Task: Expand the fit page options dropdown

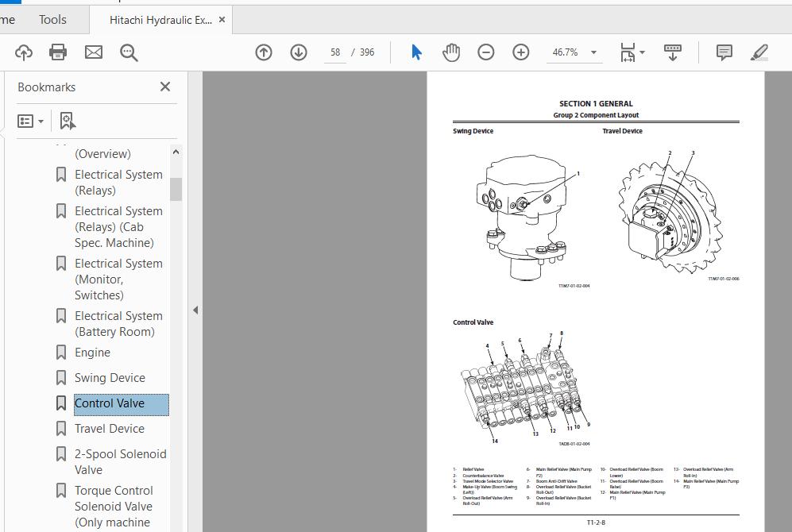Action: click(x=642, y=52)
